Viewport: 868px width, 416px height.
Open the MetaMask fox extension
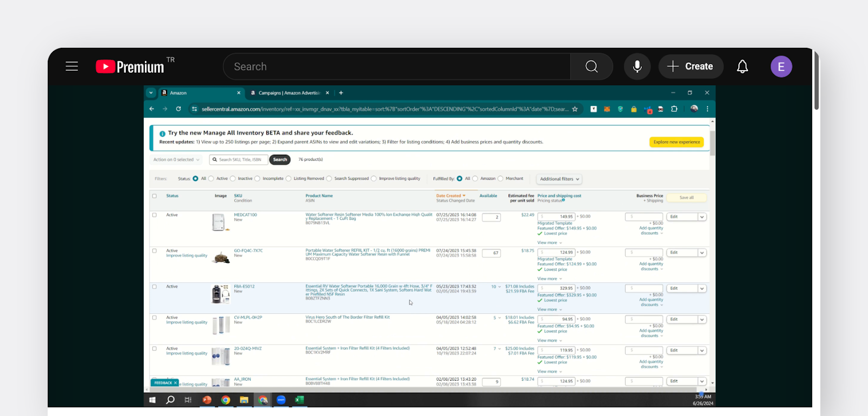coord(607,109)
